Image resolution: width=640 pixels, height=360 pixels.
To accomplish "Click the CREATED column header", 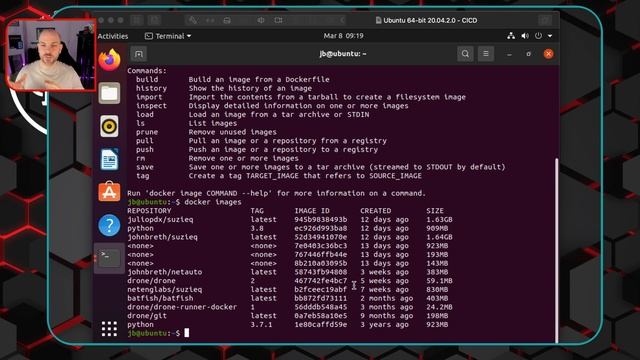I will tap(376, 211).
